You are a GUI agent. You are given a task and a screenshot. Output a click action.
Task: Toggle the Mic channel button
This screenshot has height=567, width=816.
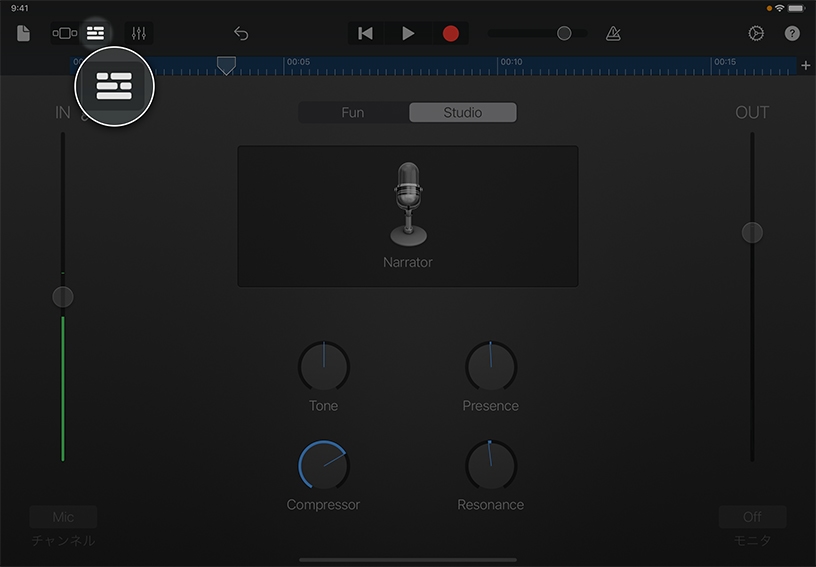tap(63, 517)
